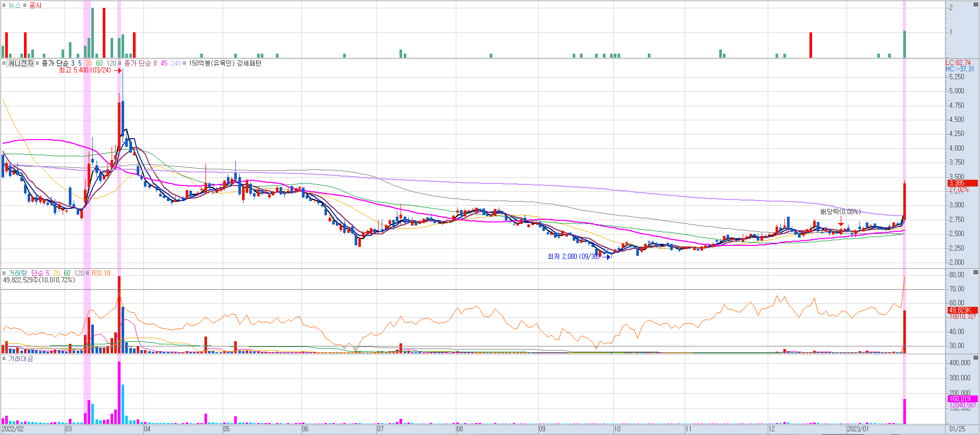
Task: Click the magenta trading value tag 160,019
Action: (x=962, y=399)
